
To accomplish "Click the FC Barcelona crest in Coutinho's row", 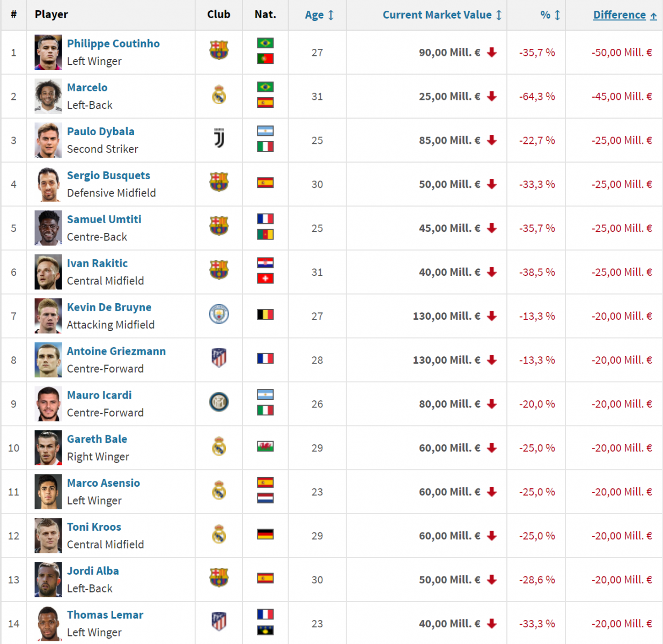I will (x=219, y=50).
